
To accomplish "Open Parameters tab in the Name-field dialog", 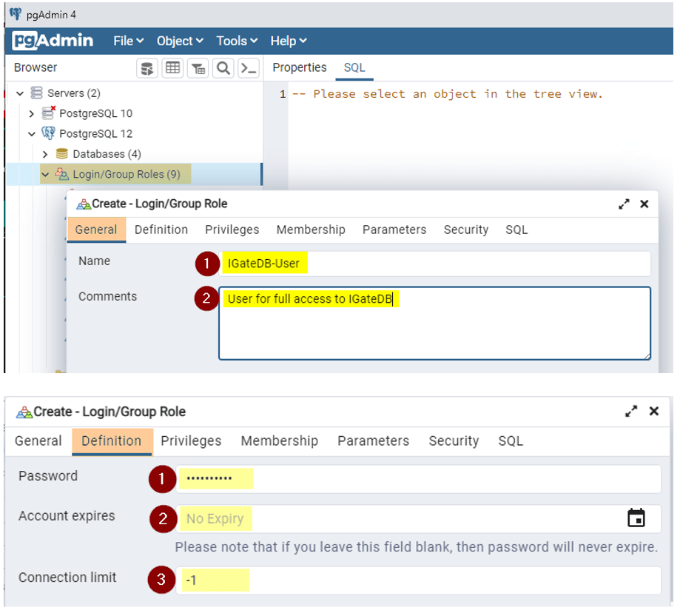I will 394,230.
